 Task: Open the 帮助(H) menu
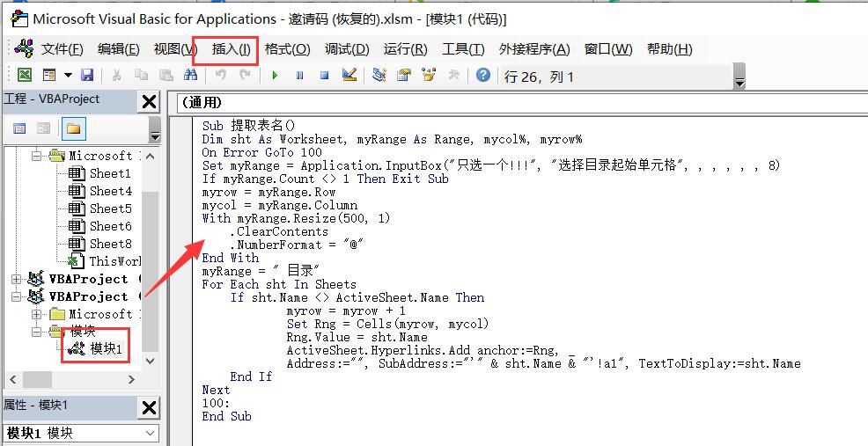pyautogui.click(x=669, y=49)
